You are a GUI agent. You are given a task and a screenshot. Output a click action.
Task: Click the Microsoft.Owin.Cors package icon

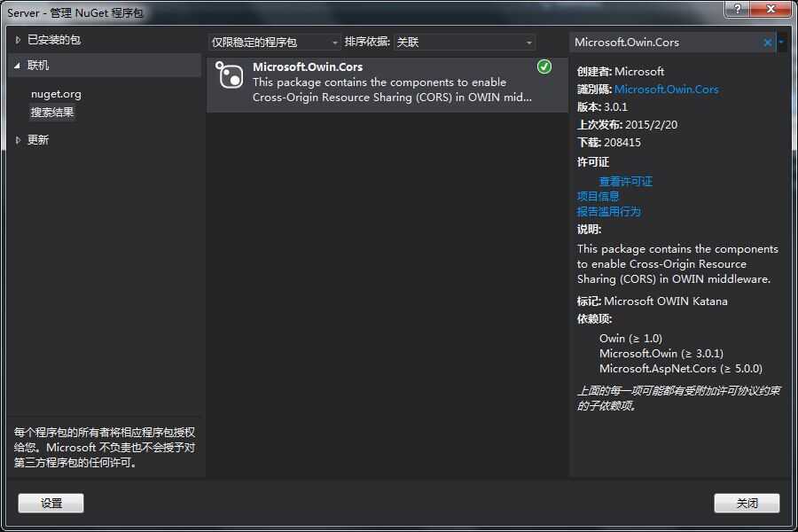tap(229, 74)
